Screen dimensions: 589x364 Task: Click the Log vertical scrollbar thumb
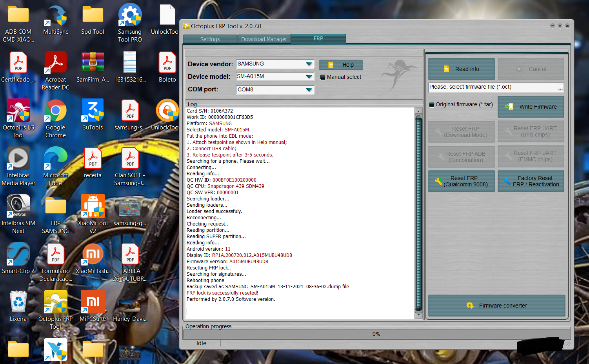(x=418, y=213)
